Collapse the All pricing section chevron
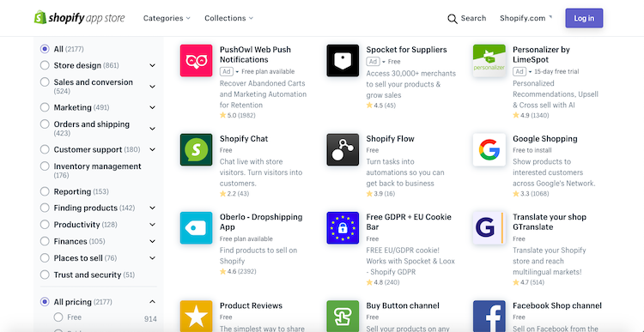The height and width of the screenshot is (332, 644). click(152, 302)
